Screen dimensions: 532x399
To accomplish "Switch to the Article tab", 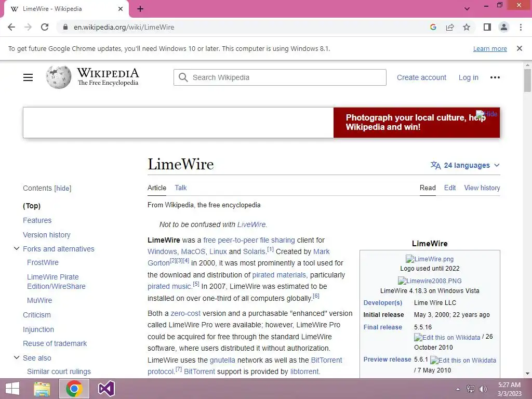I will click(157, 188).
